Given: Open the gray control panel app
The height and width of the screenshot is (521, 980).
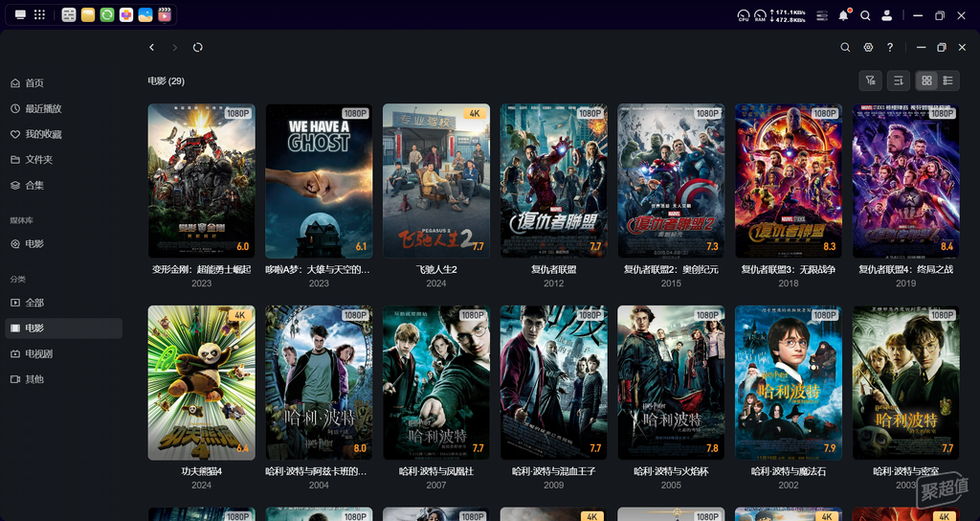Looking at the screenshot, I should coord(69,15).
